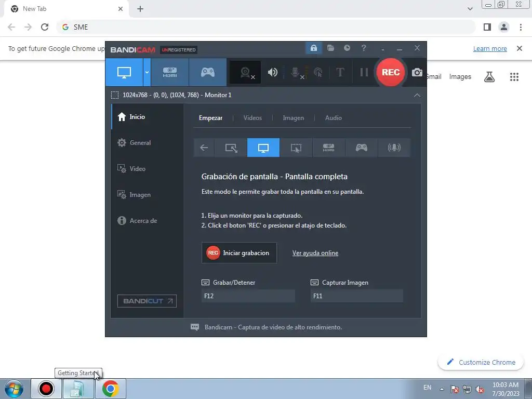Screen dimensions: 532x399
Task: Open Windows Start menu
Action: [14, 389]
